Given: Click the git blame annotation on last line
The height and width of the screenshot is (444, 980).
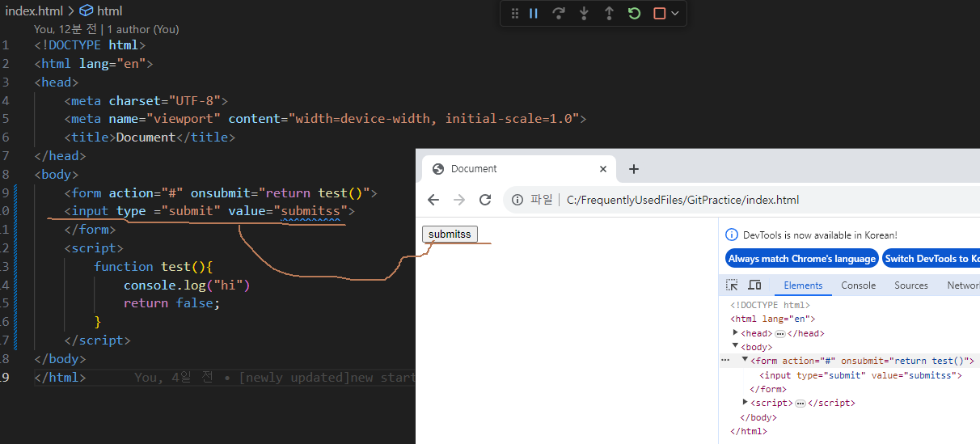Looking at the screenshot, I should [x=275, y=377].
